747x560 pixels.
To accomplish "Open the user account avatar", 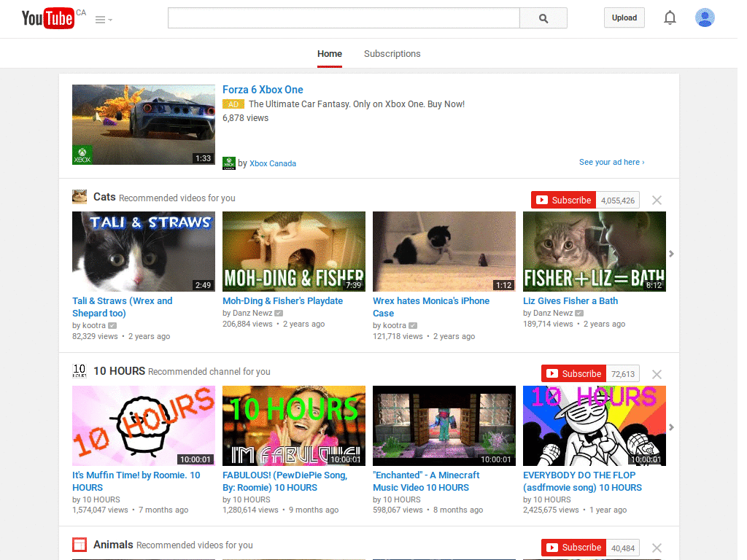I will (705, 17).
